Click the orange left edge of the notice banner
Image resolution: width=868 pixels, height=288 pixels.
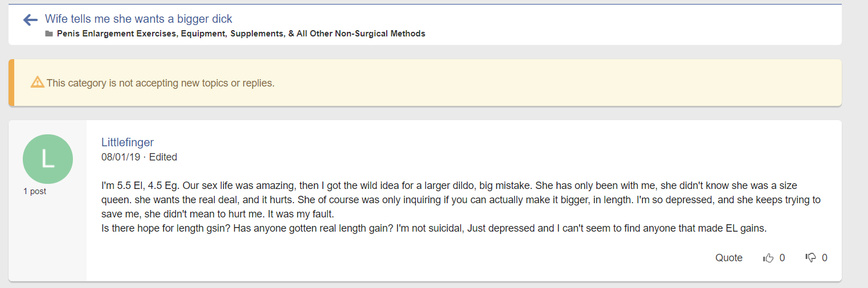11,83
